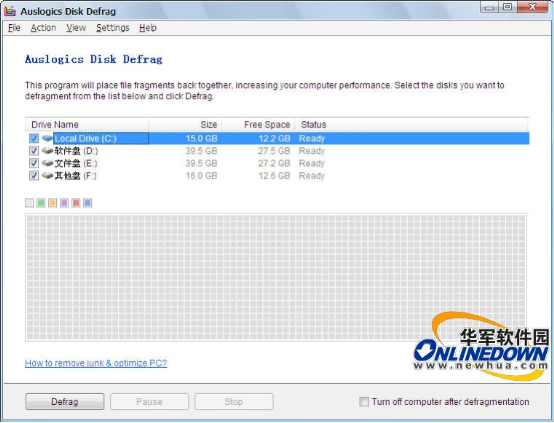Open the Action menu

pos(43,28)
